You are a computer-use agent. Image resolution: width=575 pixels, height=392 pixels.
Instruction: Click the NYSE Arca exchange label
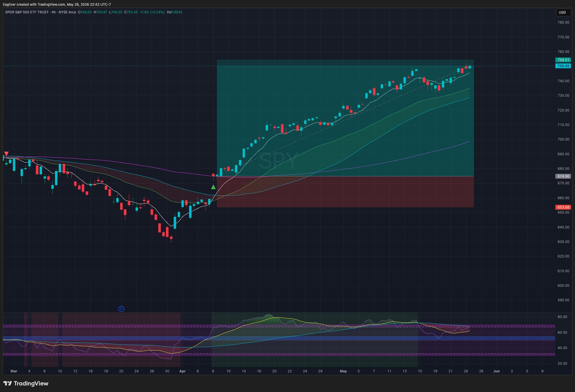point(67,12)
